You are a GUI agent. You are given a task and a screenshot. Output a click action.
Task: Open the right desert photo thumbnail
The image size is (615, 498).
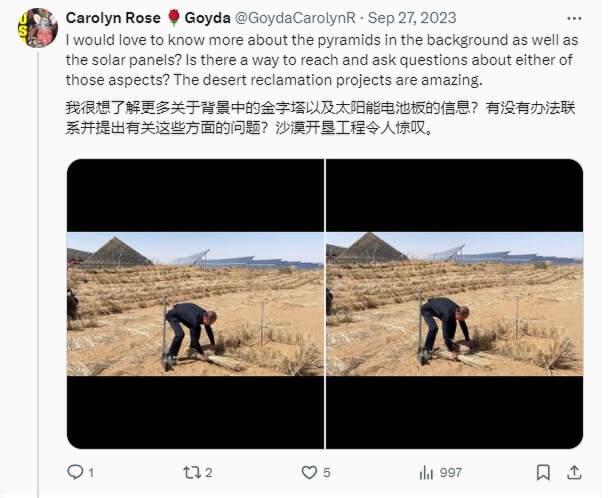[455, 304]
